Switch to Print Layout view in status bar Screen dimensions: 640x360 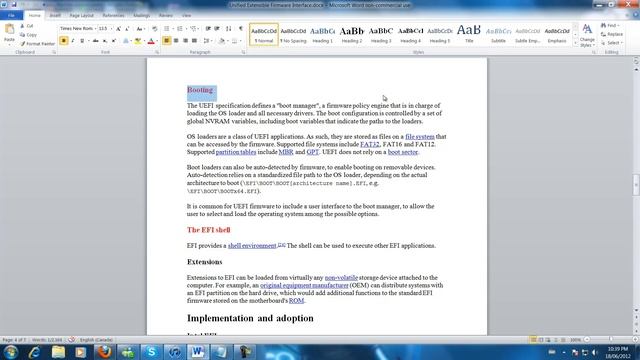tap(533, 340)
